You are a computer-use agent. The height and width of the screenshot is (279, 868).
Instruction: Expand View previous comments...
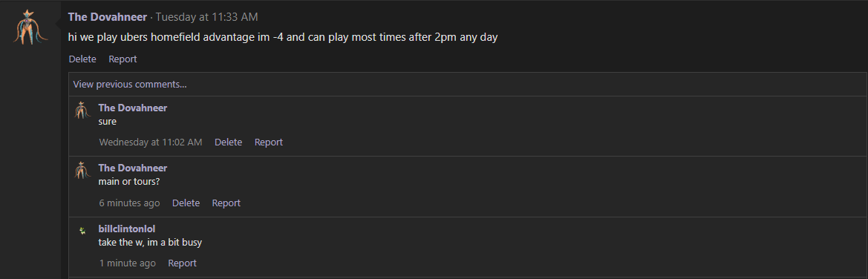129,84
